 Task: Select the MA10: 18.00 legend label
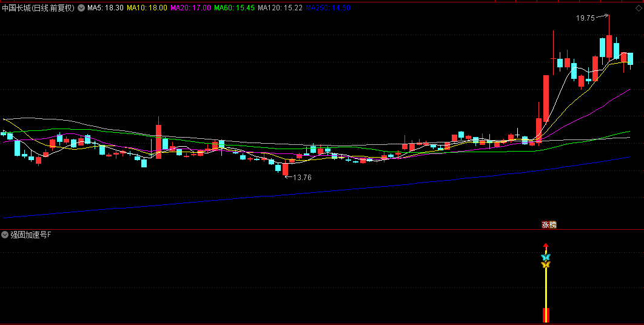147,8
